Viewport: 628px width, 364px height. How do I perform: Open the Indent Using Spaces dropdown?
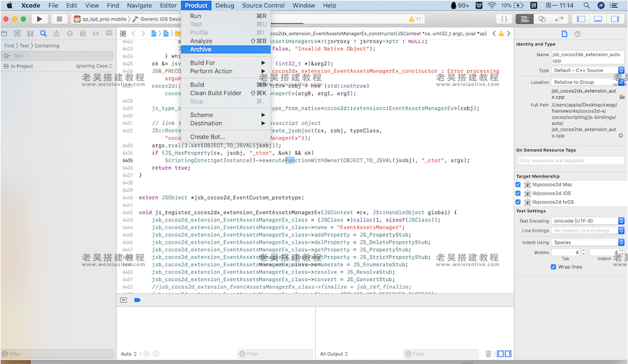(x=588, y=242)
